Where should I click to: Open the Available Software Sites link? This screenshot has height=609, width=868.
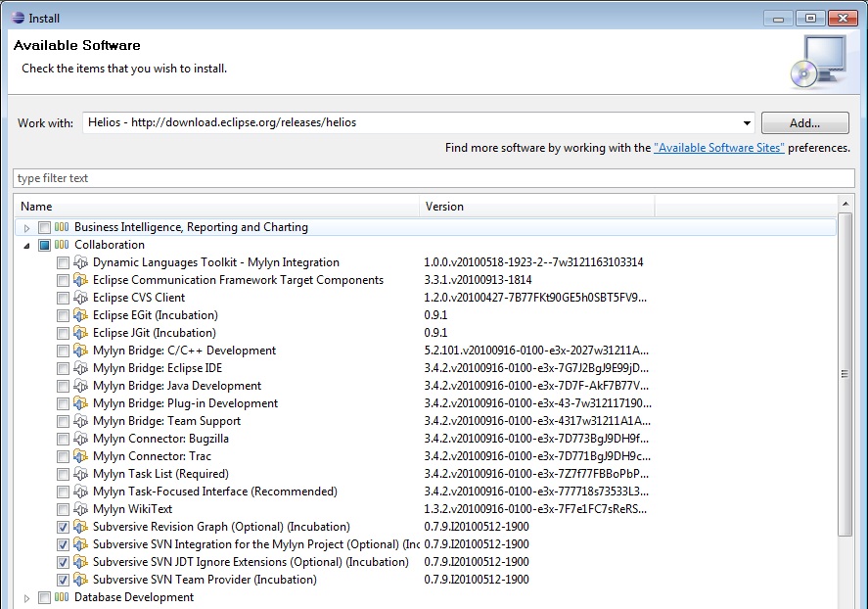click(719, 148)
